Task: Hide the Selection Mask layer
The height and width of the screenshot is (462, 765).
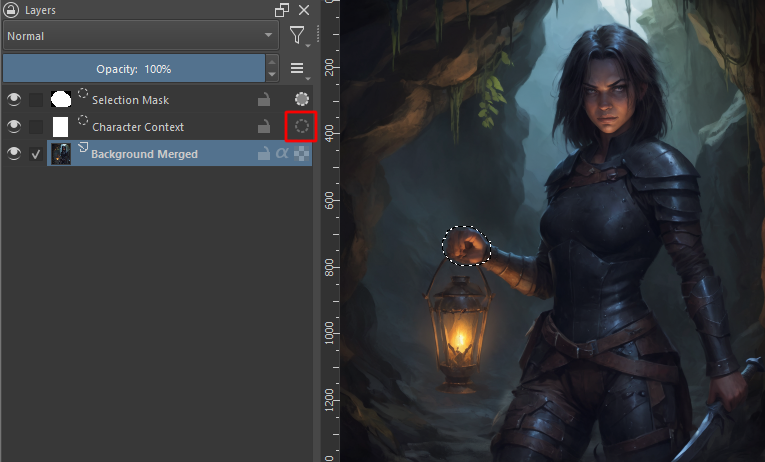Action: [x=14, y=99]
